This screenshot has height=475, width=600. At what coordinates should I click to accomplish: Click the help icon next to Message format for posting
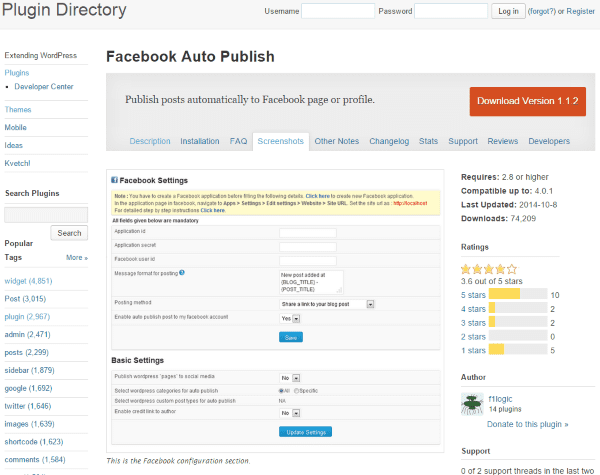pyautogui.click(x=182, y=273)
